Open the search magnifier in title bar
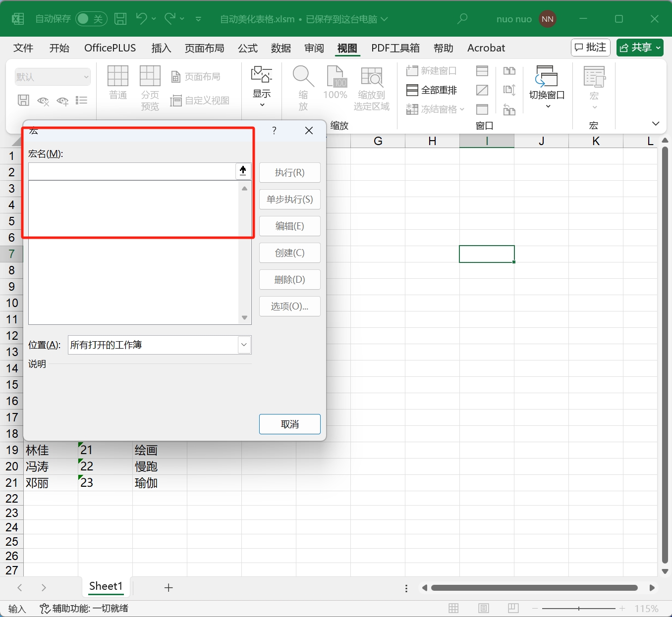This screenshot has width=672, height=617. click(x=462, y=19)
